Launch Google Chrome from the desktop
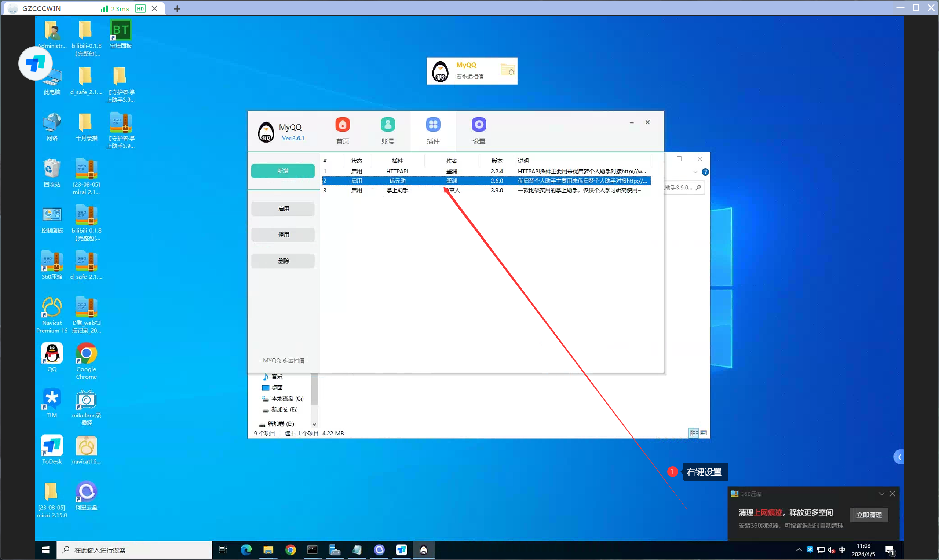The image size is (939, 560). click(87, 361)
